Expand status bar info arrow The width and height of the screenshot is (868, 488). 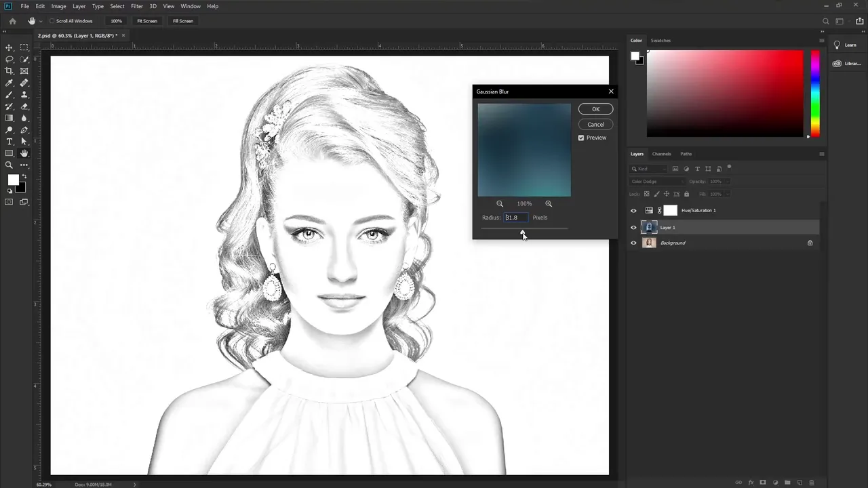pyautogui.click(x=134, y=484)
